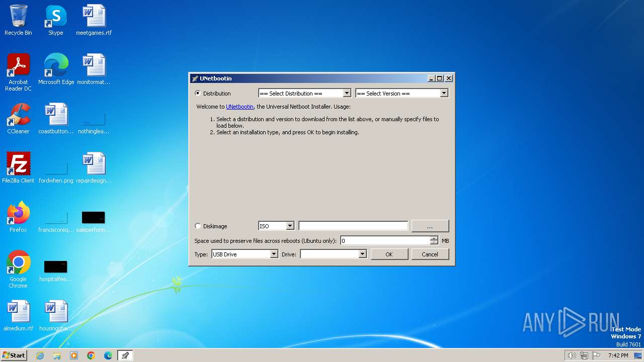This screenshot has height=362, width=644.
Task: Select the Diskimage radio button
Action: coord(198,226)
